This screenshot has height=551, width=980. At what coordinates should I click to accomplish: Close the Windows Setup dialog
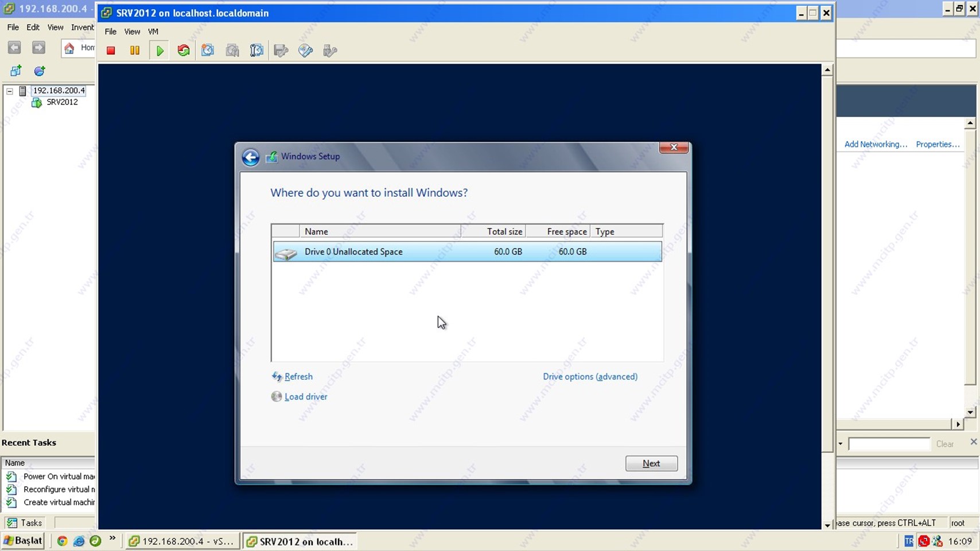(x=674, y=148)
